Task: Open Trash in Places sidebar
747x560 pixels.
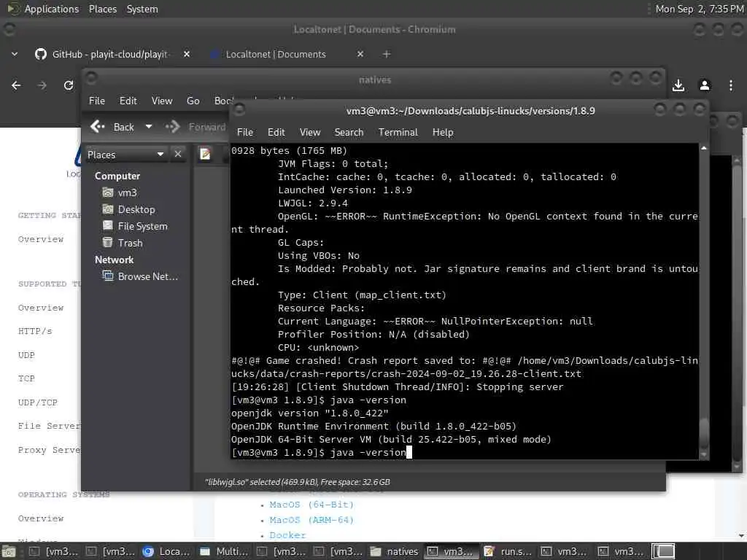Action: 123,243
